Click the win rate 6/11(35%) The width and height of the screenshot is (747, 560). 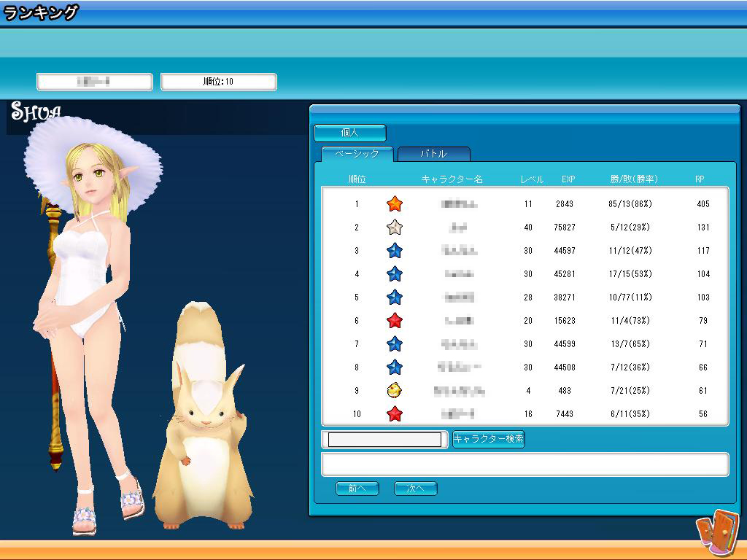tap(630, 414)
